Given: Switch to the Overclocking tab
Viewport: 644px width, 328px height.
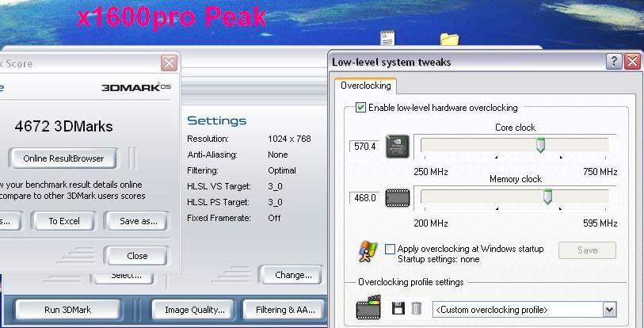Looking at the screenshot, I should [x=365, y=86].
